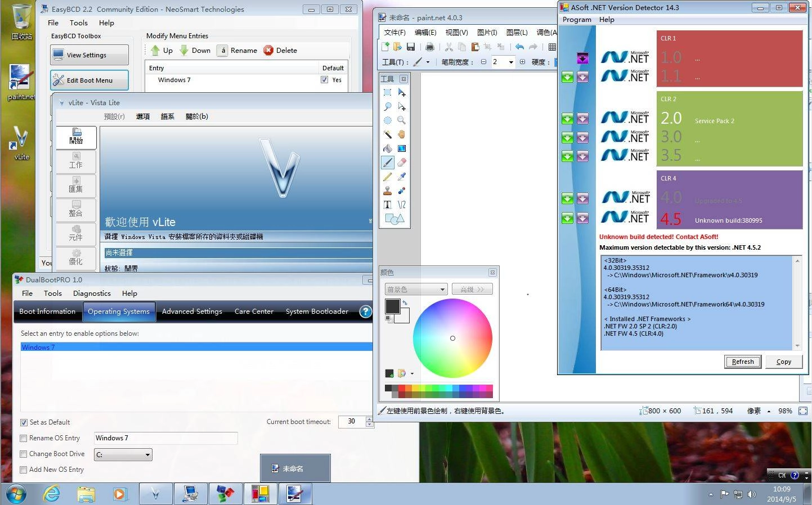Select the Recolor tool
The height and width of the screenshot is (505, 812).
(x=402, y=191)
